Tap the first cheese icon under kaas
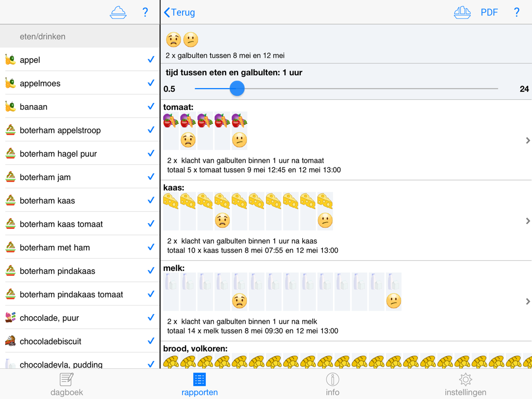This screenshot has height=399, width=532. tap(171, 201)
